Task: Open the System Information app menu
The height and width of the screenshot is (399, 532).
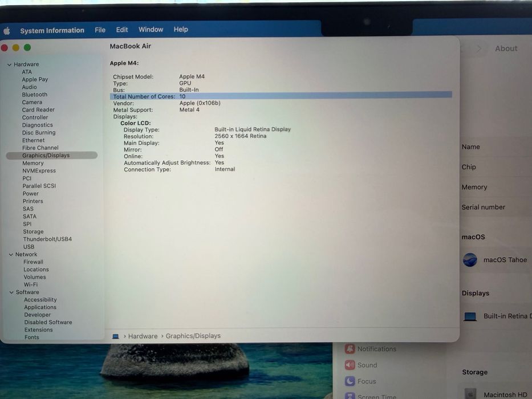Action: pyautogui.click(x=52, y=31)
